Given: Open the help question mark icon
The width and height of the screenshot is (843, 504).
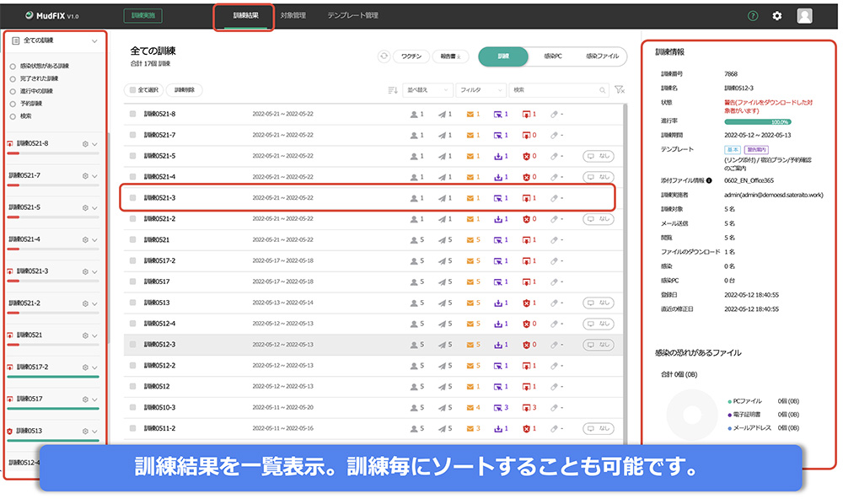Looking at the screenshot, I should tap(753, 16).
